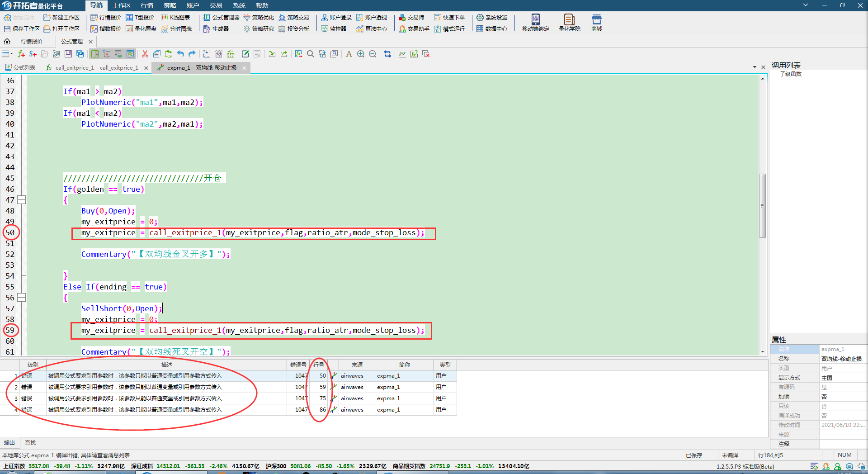Open the 策略 menu

pyautogui.click(x=170, y=5)
